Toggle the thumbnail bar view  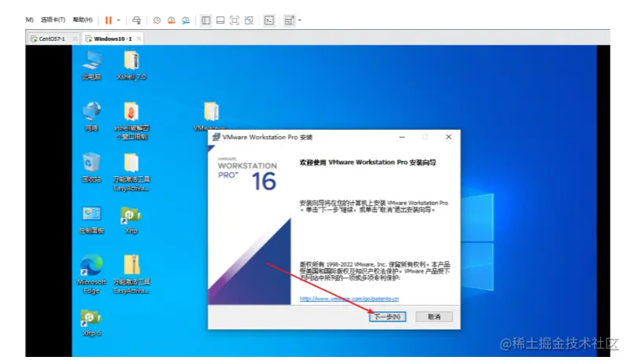coord(220,20)
